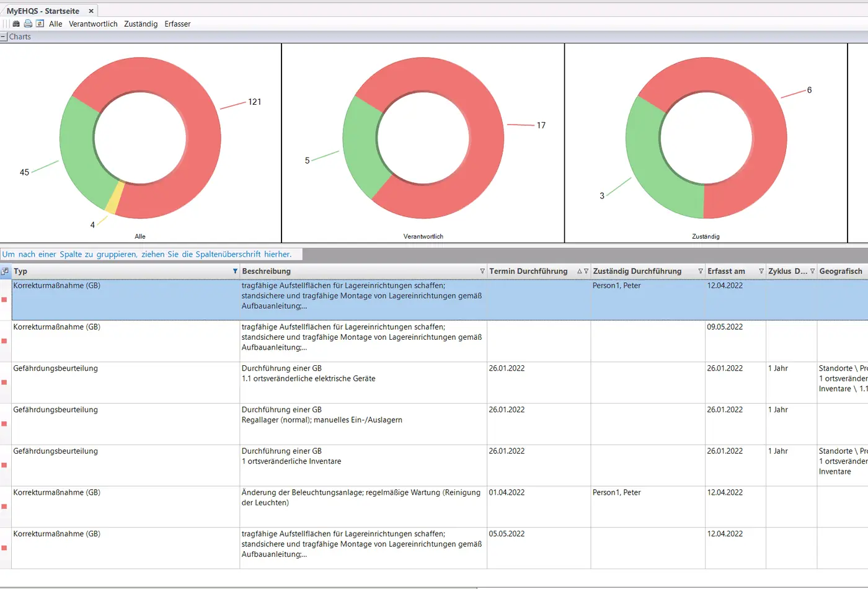Choose Erfasser in the toolbar
This screenshot has width=868, height=589.
(177, 24)
